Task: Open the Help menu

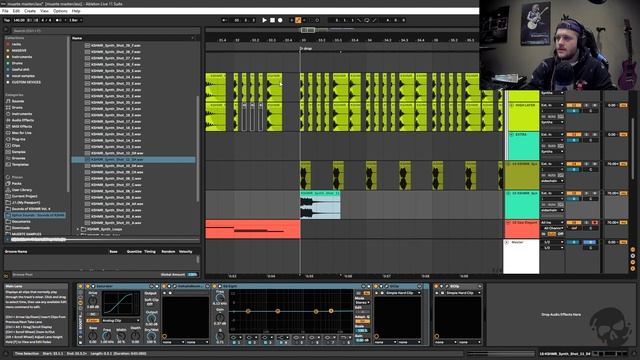Action: point(76,11)
